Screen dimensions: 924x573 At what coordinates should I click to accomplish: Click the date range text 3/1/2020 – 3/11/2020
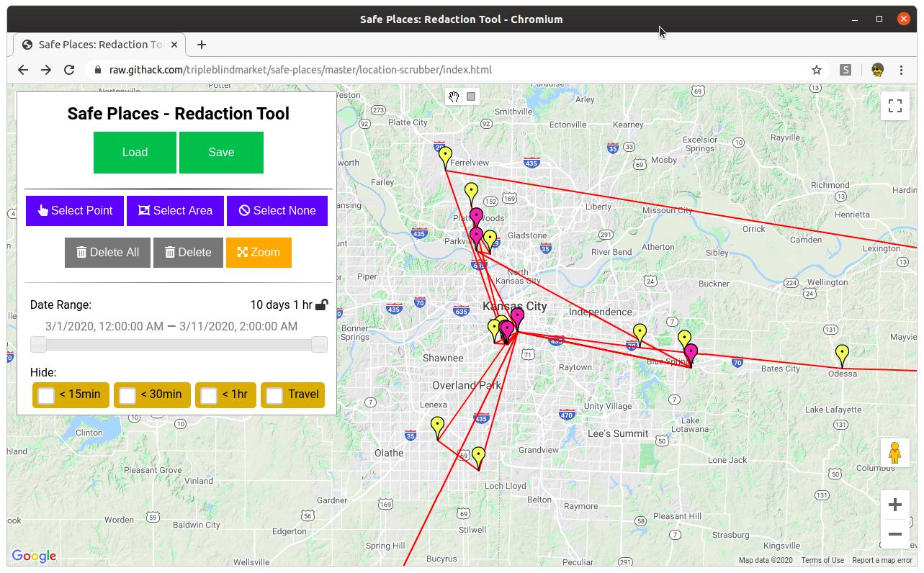coord(171,326)
